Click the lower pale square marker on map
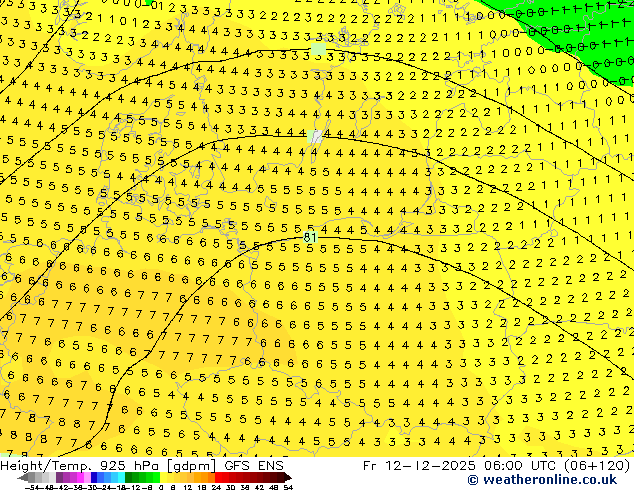Screen dimensions: 634x490 coord(316,136)
